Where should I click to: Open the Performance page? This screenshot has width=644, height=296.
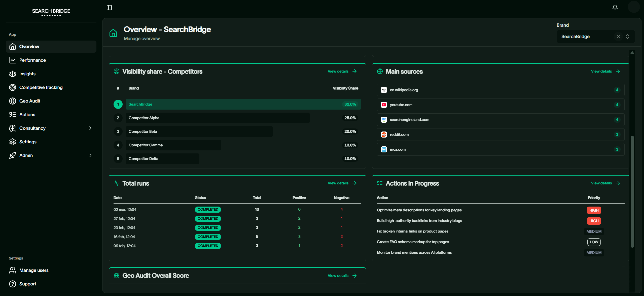(51, 60)
